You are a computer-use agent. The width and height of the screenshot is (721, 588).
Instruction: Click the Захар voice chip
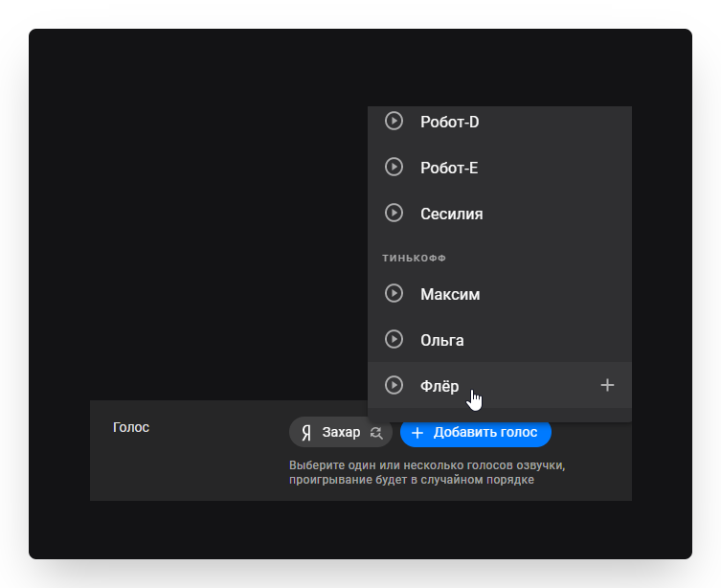tap(341, 432)
